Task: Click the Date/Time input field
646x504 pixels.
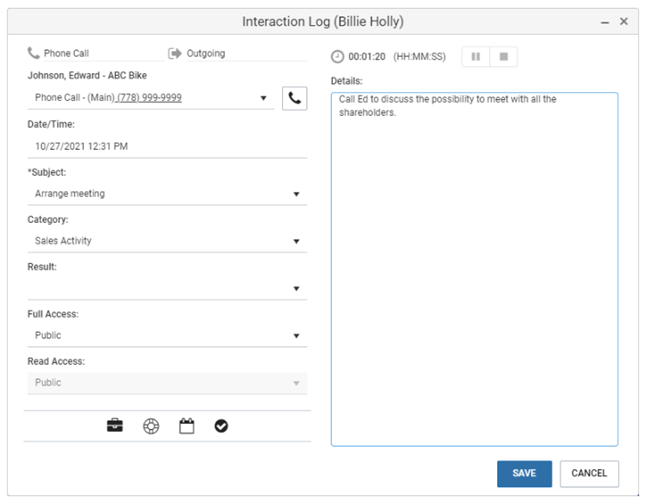Action: point(166,146)
